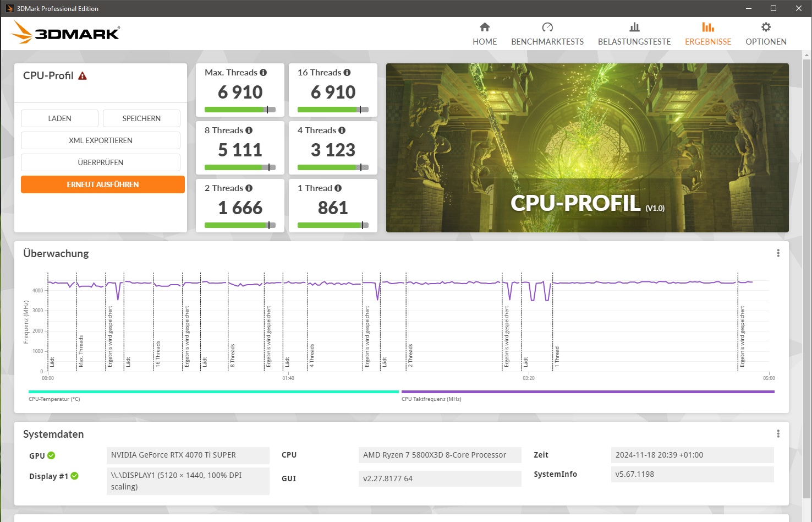This screenshot has width=812, height=522.
Task: Select the ERGEBNISSE tab
Action: (x=708, y=34)
